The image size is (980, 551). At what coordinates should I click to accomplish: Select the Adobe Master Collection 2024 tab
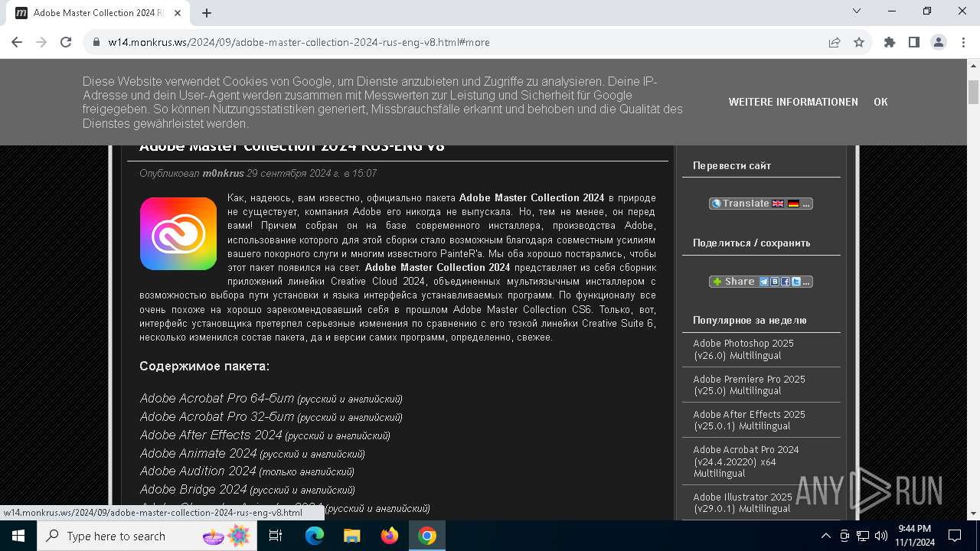point(100,13)
